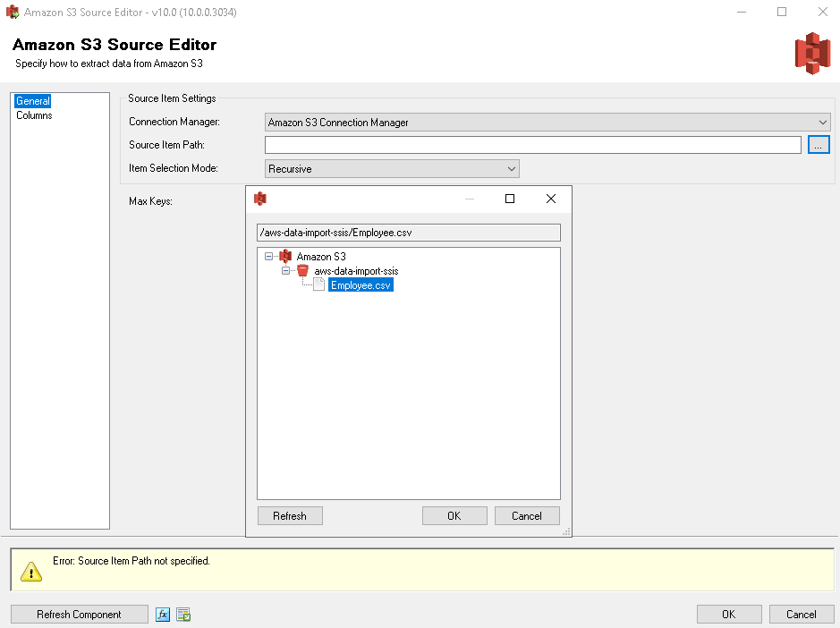The image size is (840, 628).
Task: Click Refresh in the browse dialog
Action: click(290, 515)
